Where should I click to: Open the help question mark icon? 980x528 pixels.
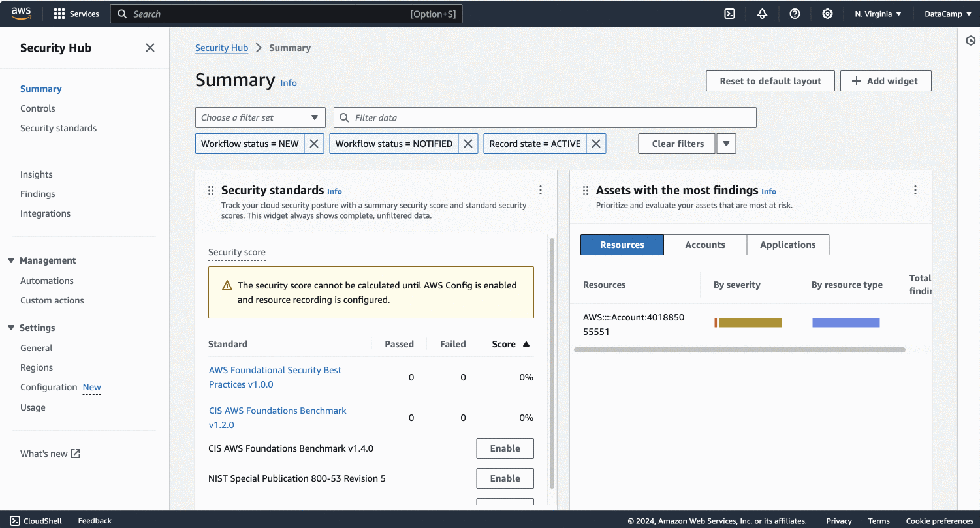coord(795,14)
